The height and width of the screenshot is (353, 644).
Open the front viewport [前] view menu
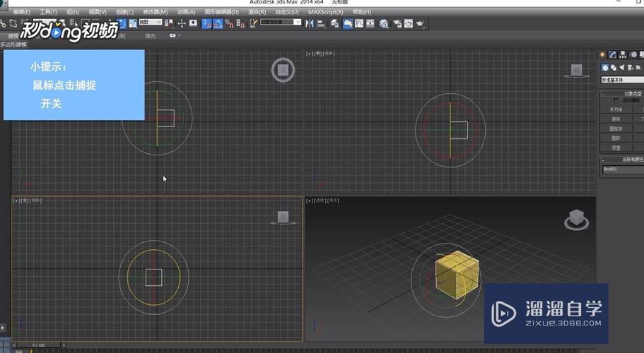(319, 53)
